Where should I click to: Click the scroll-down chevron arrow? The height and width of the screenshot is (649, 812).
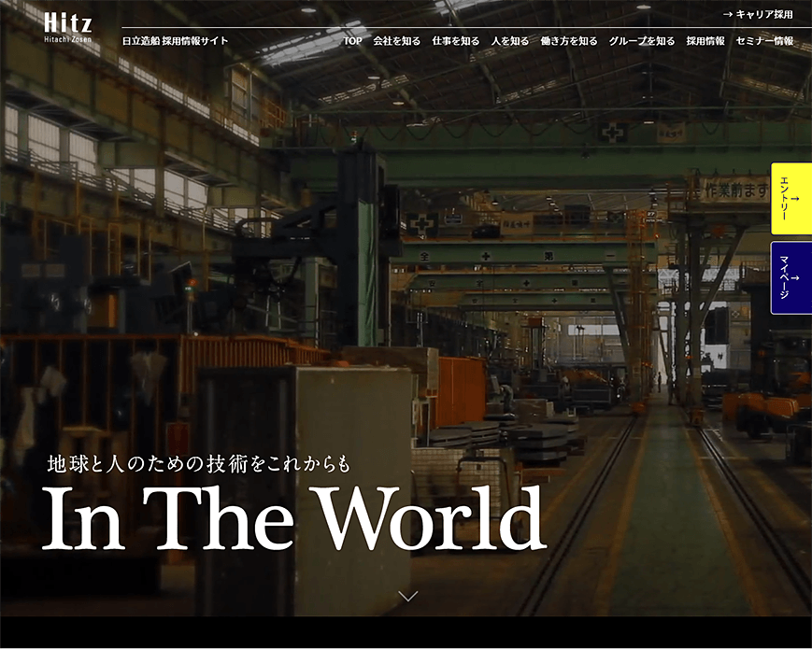pos(407,595)
